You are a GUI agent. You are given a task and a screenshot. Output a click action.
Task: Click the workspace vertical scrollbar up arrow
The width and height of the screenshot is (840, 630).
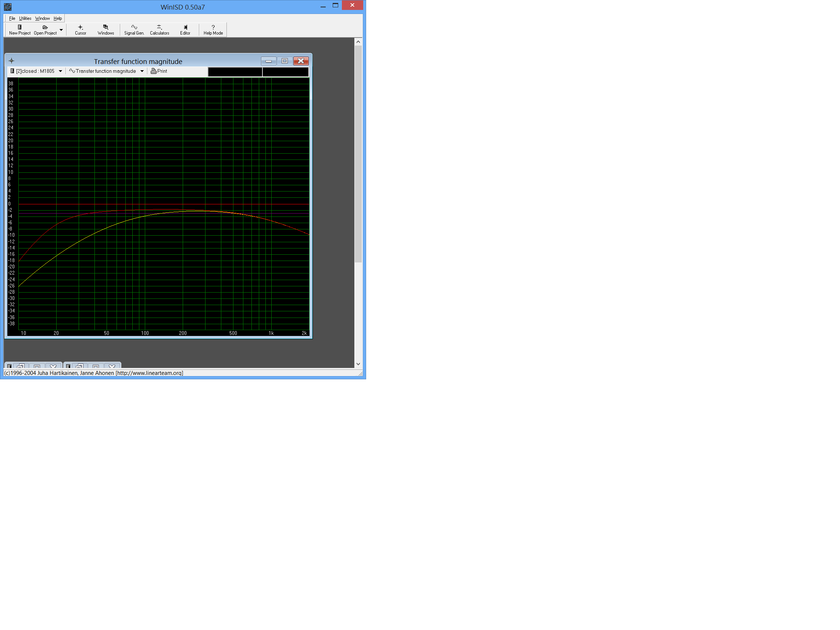click(358, 42)
